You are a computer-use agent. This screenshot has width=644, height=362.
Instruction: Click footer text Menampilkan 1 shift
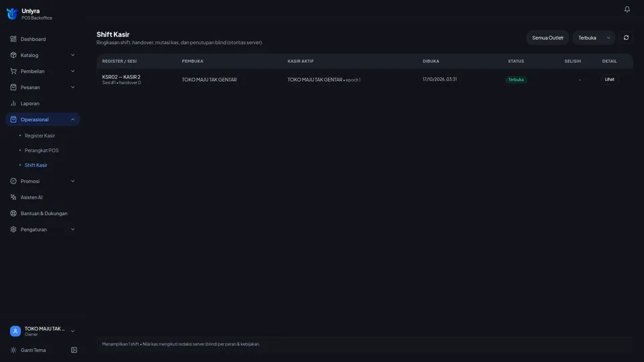coord(120,344)
